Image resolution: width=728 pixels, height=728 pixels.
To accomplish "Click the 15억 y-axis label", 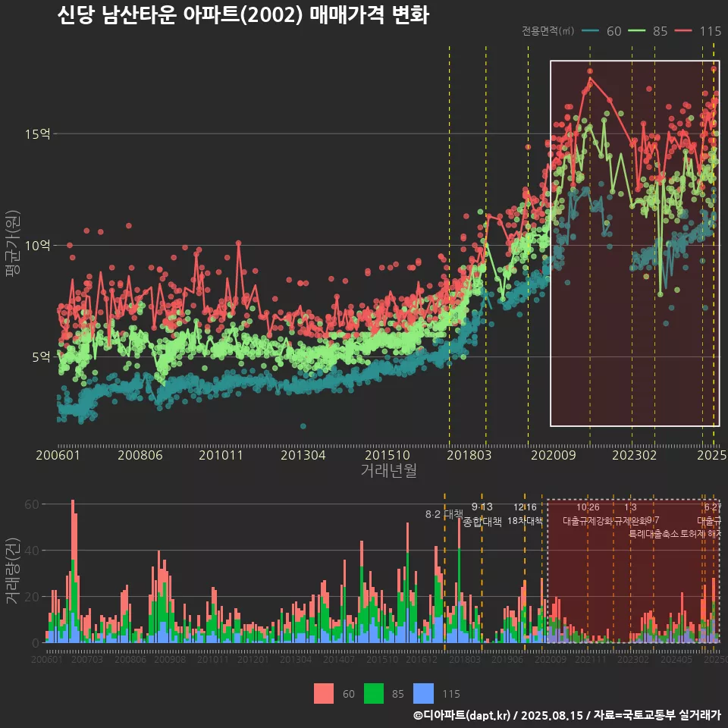I will coord(38,134).
